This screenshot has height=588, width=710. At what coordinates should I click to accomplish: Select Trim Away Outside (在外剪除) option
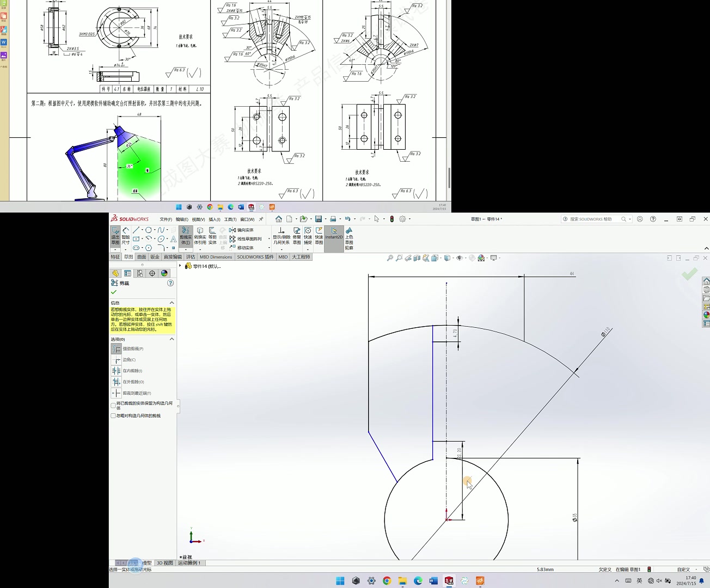click(116, 382)
